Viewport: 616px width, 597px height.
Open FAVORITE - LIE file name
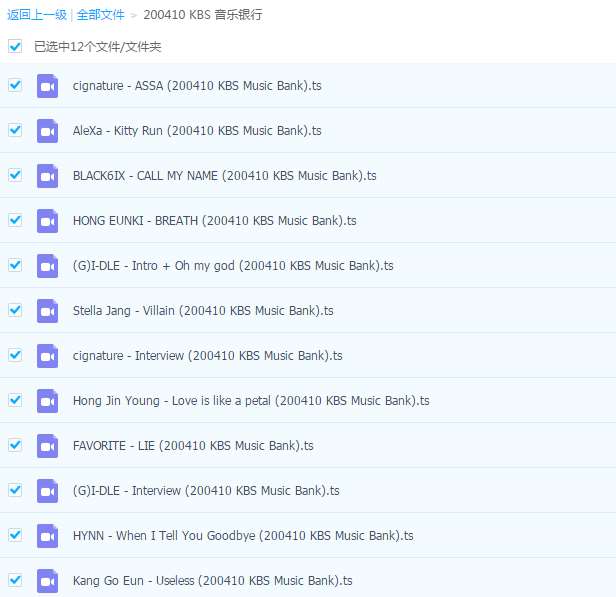pos(193,446)
